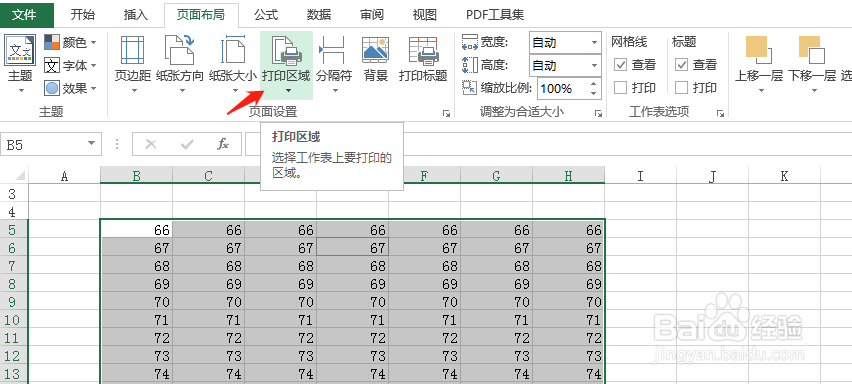This screenshot has height=384, width=852.
Task: Click cell G11 containing 72
Action: pos(497,338)
